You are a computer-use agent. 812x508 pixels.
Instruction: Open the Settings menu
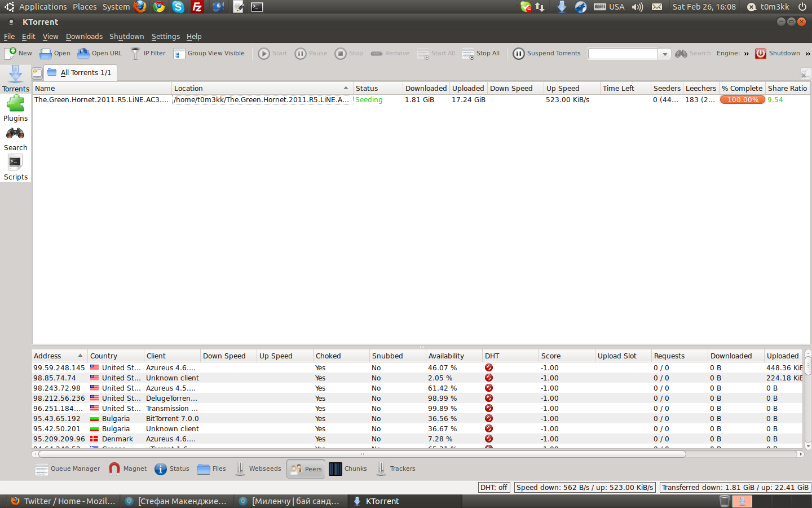click(165, 37)
